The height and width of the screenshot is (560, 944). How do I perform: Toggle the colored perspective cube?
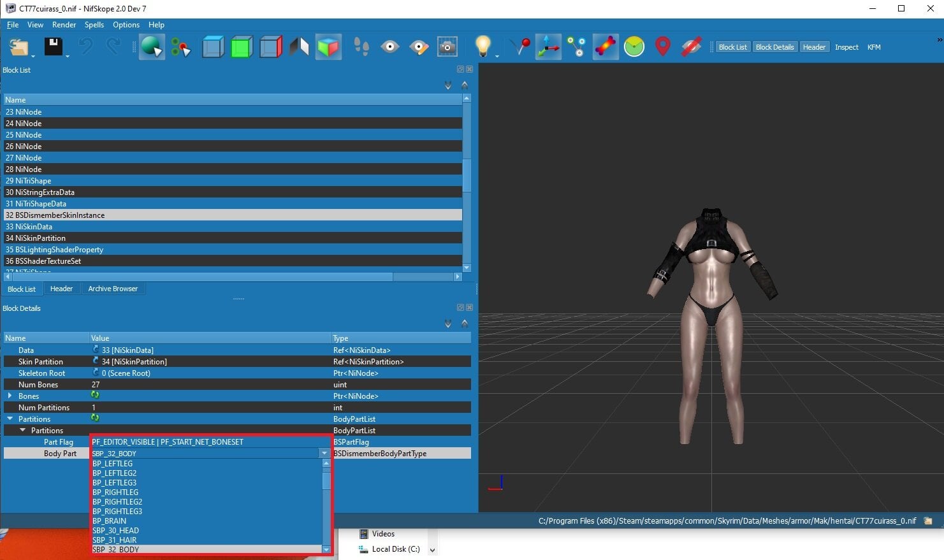click(328, 47)
